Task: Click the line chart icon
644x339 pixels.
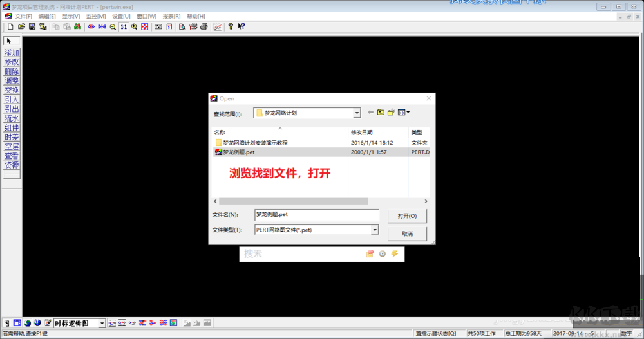Action: point(217,26)
